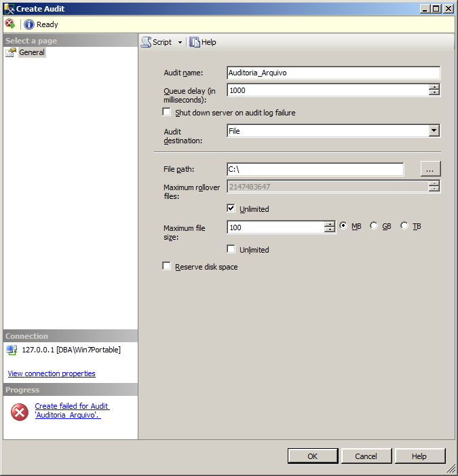Click the red failure icon in Progress
The height and width of the screenshot is (476, 458).
20,412
